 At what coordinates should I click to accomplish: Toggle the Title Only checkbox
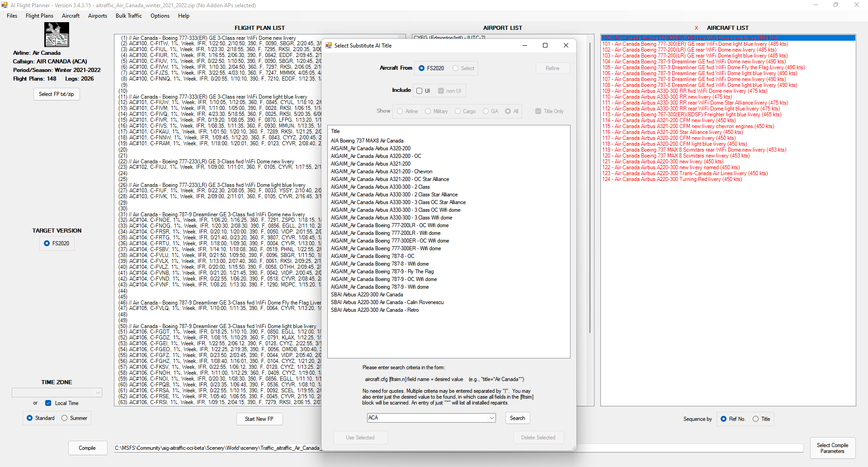coord(538,111)
